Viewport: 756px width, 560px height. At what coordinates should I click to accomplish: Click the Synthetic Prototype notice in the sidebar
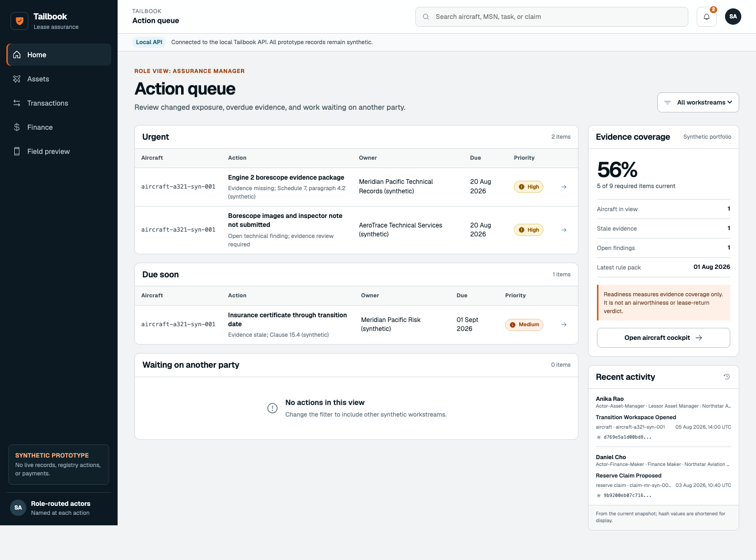[x=59, y=464]
